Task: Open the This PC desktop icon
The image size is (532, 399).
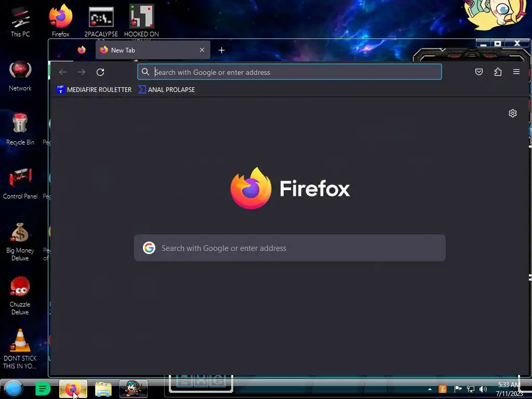Action: click(20, 21)
